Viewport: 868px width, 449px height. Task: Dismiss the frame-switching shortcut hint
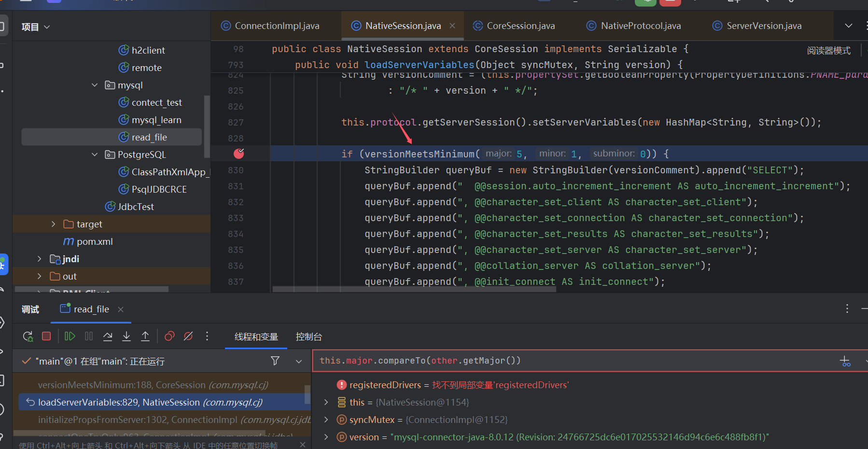pyautogui.click(x=303, y=444)
